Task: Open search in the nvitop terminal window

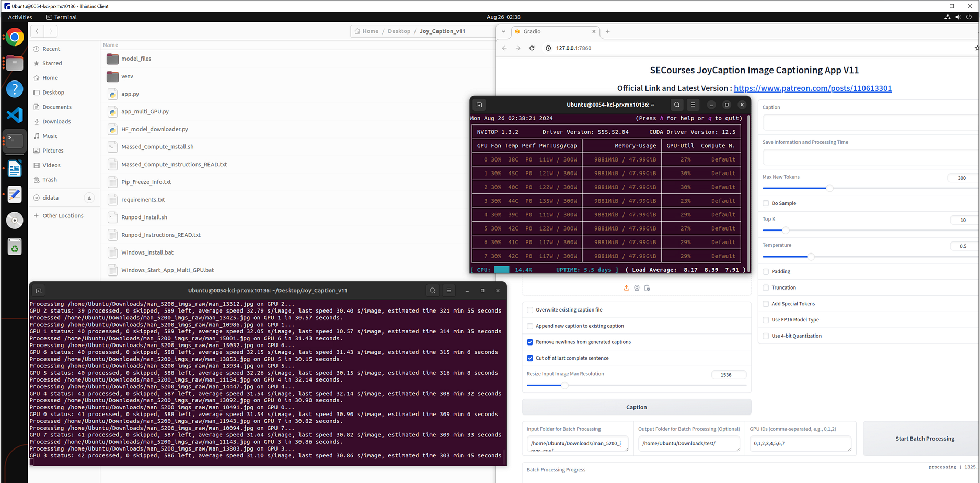Action: click(677, 105)
